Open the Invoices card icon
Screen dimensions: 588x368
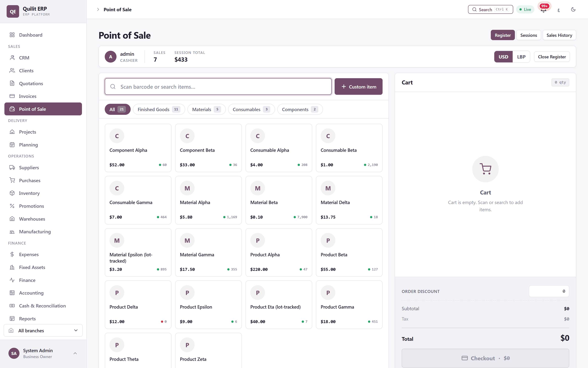click(12, 96)
